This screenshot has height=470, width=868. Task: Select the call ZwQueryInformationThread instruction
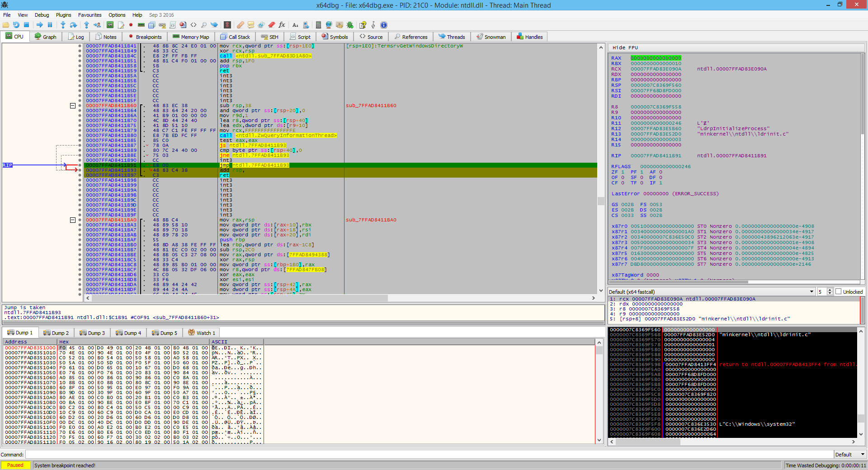pos(278,136)
